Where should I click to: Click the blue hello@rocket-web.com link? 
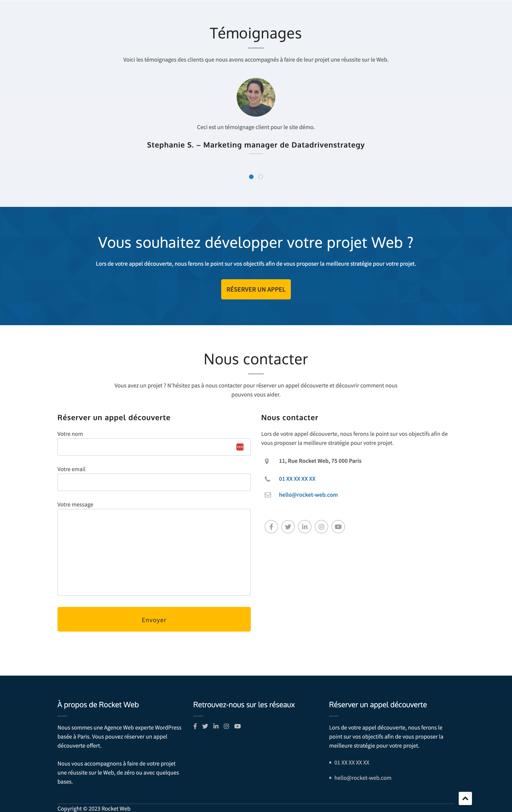pyautogui.click(x=308, y=495)
